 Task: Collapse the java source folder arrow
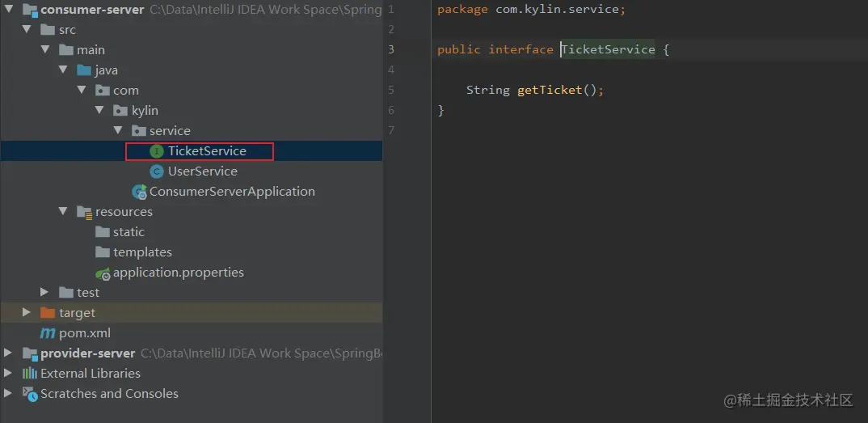tap(63, 70)
